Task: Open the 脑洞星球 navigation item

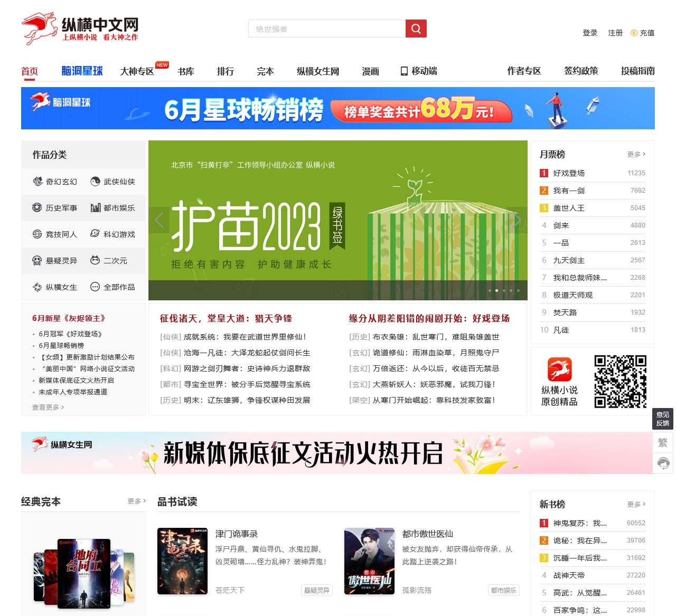Action: point(82,71)
